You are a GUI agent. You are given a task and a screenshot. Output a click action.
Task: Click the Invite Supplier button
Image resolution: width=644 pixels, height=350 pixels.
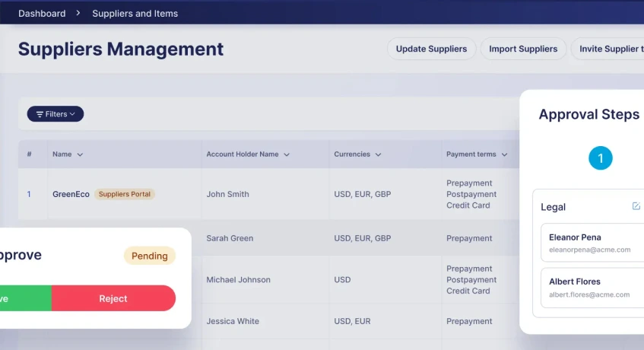click(608, 49)
